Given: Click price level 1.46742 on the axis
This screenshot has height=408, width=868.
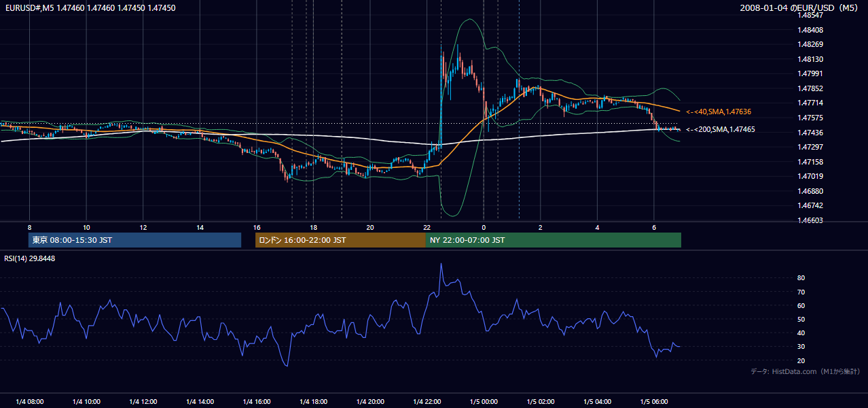Looking at the screenshot, I should coord(812,205).
